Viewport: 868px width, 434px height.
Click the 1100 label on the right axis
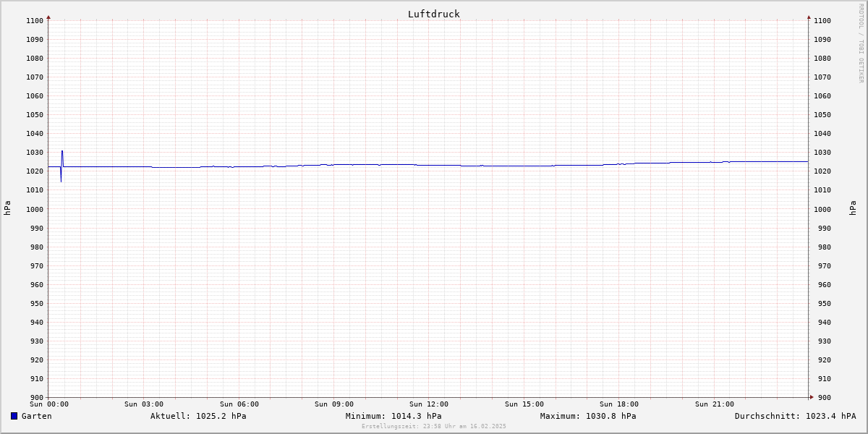coord(822,20)
